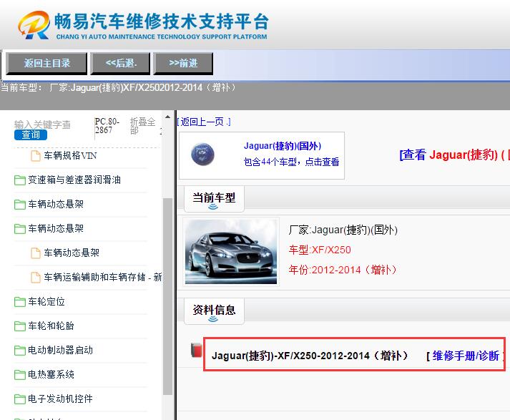Viewport: 510px width, 420px height.
Task: Click PC.80-2867 text in sidebar
Action: 107,126
